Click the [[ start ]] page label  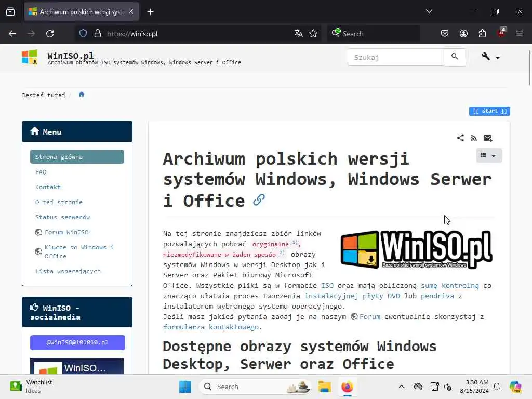489,111
